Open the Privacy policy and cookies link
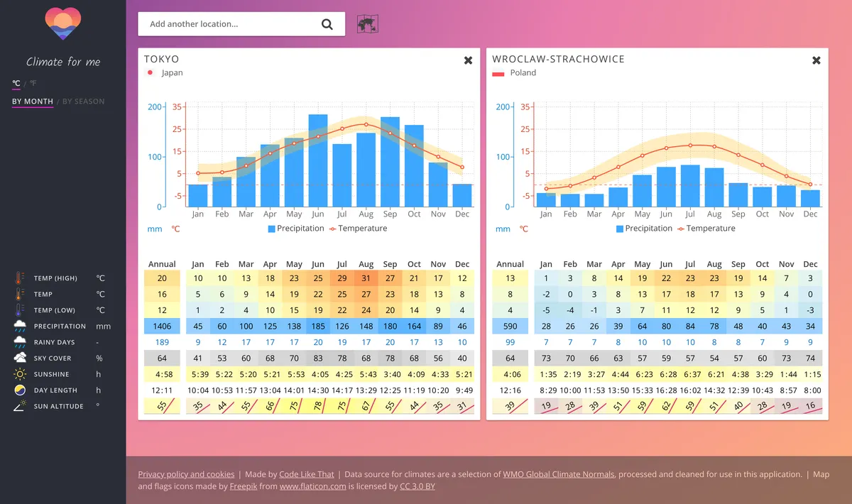The width and height of the screenshot is (852, 504). [x=186, y=473]
